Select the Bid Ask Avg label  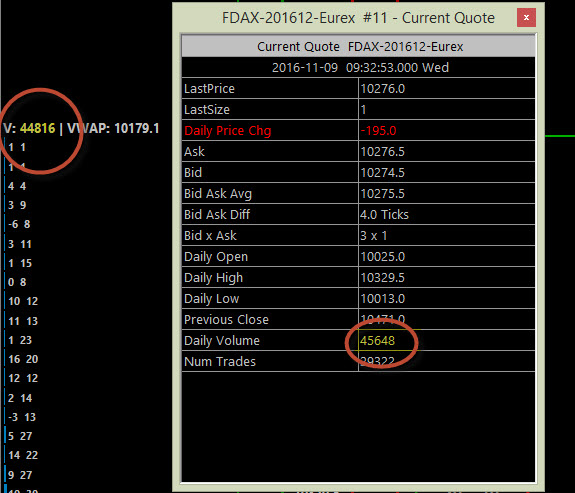pos(218,194)
